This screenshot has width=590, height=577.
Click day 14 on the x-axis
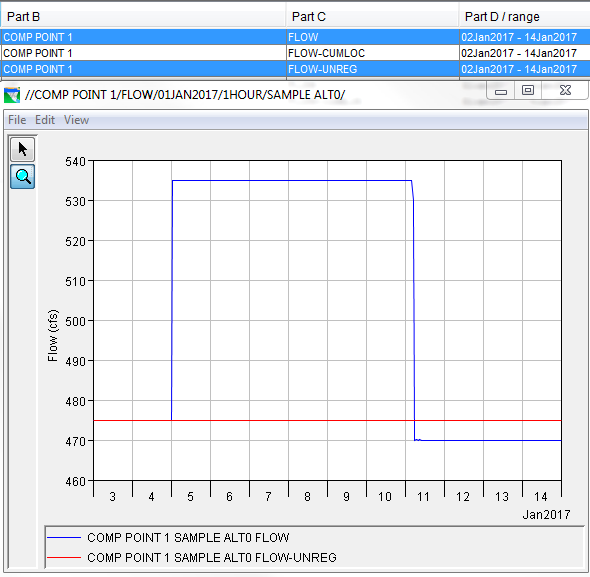pos(541,497)
